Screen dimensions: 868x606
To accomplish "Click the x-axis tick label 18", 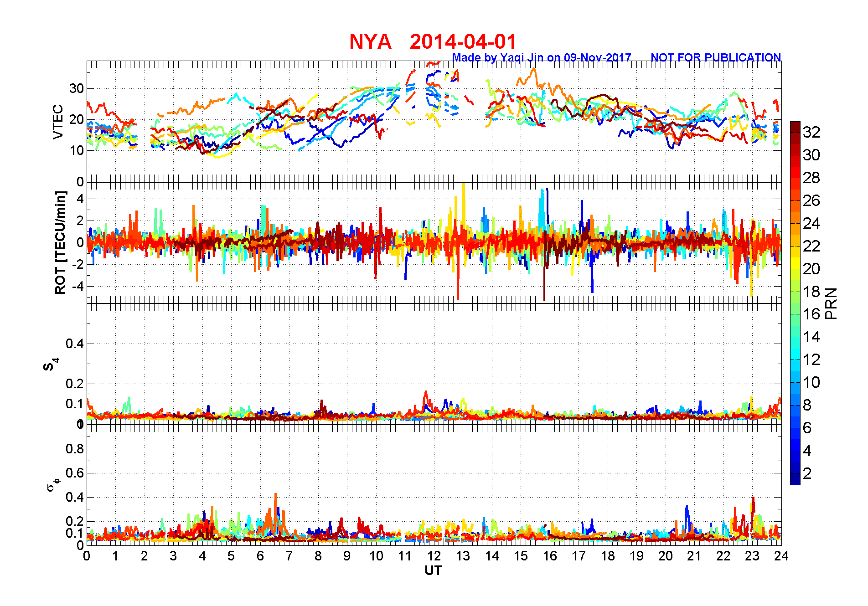I will point(608,556).
